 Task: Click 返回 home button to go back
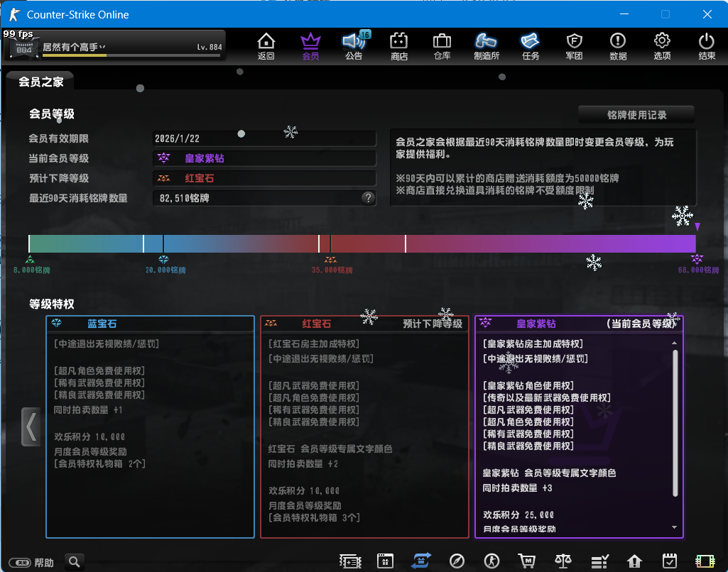click(x=266, y=45)
